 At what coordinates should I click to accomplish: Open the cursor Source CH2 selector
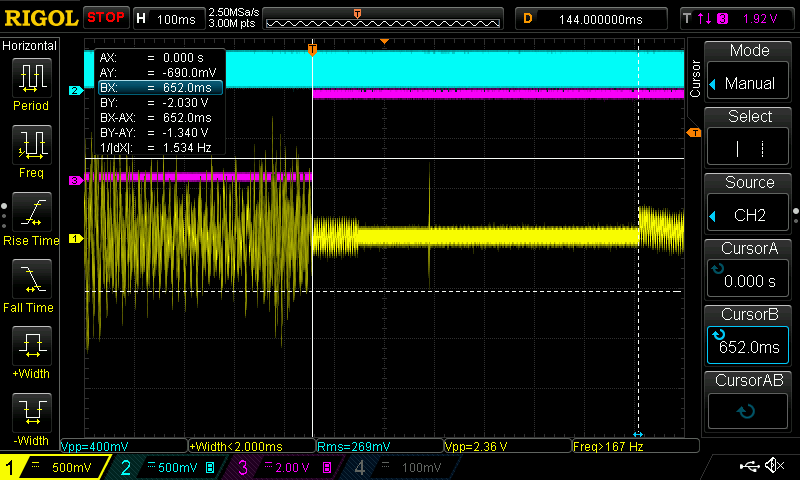click(x=748, y=215)
